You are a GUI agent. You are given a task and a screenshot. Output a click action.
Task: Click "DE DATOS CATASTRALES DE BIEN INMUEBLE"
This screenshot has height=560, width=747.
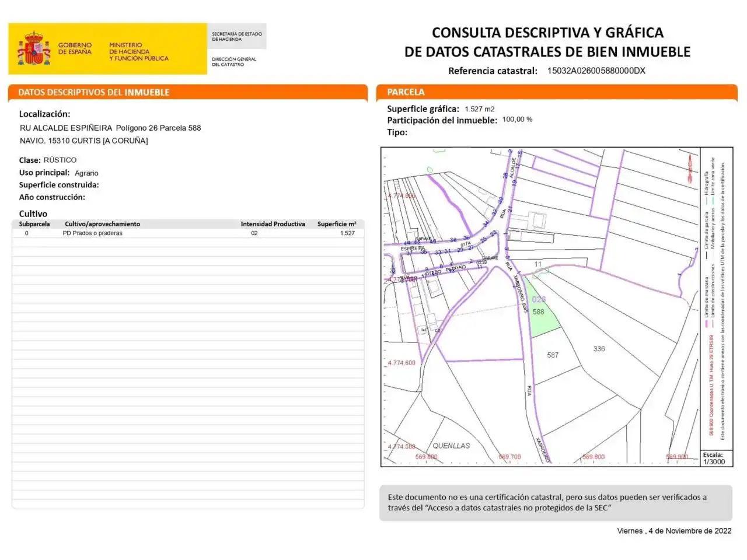(547, 51)
